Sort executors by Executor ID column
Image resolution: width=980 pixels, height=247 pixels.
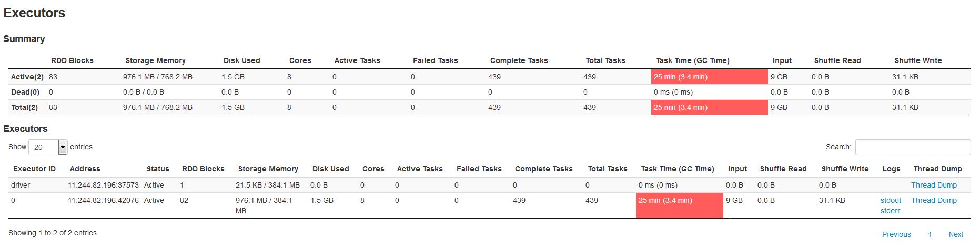tap(34, 169)
